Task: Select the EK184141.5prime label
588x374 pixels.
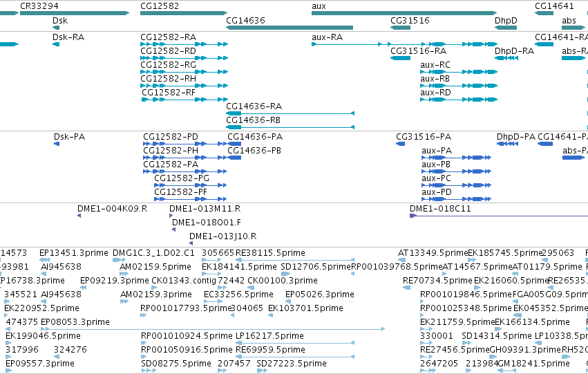Action: pyautogui.click(x=239, y=267)
